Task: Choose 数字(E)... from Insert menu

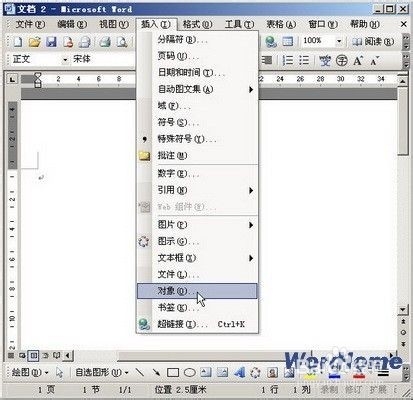Action: 197,173
